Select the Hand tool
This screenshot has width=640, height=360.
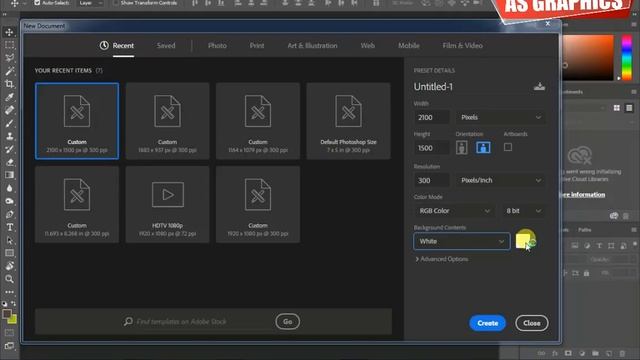(x=9, y=266)
